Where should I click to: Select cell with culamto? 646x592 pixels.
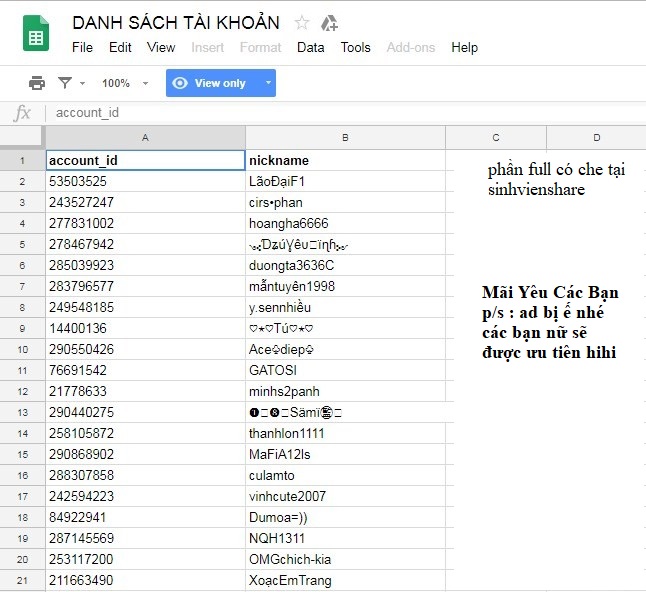345,475
